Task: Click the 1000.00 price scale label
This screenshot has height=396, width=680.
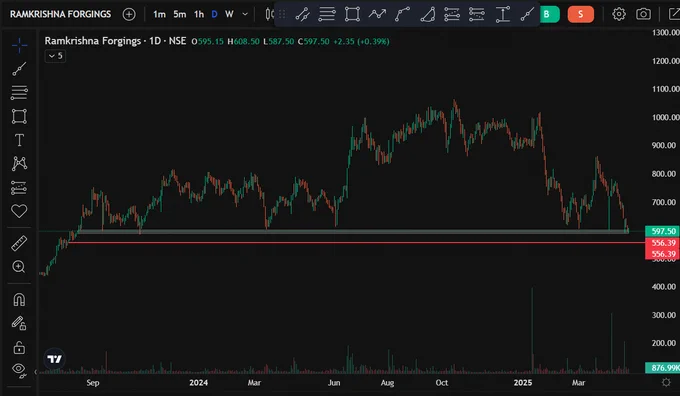Action: (x=665, y=118)
